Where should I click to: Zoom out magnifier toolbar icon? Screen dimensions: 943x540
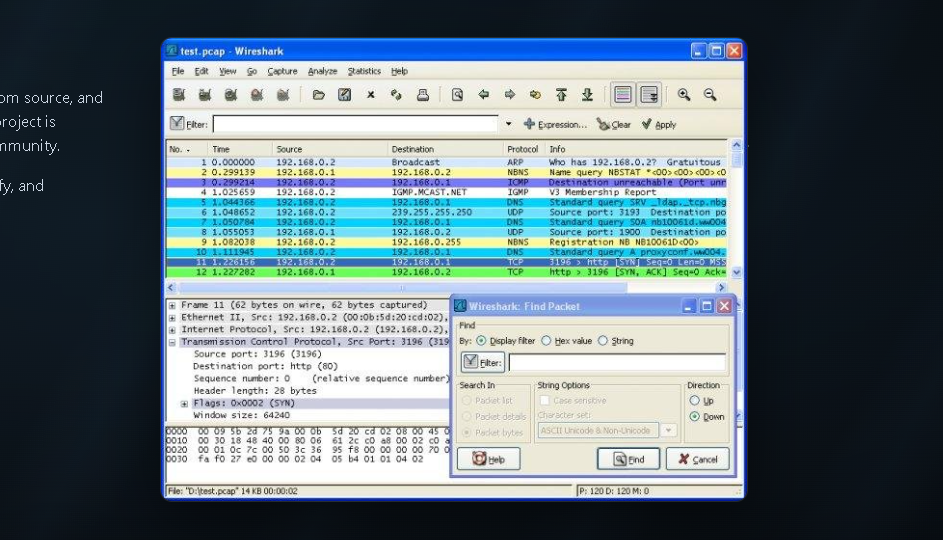(x=710, y=94)
